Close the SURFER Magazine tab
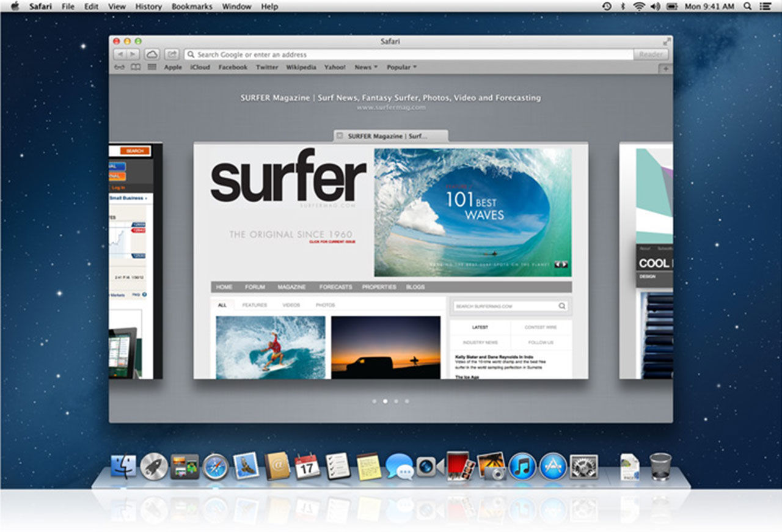 pyautogui.click(x=340, y=136)
